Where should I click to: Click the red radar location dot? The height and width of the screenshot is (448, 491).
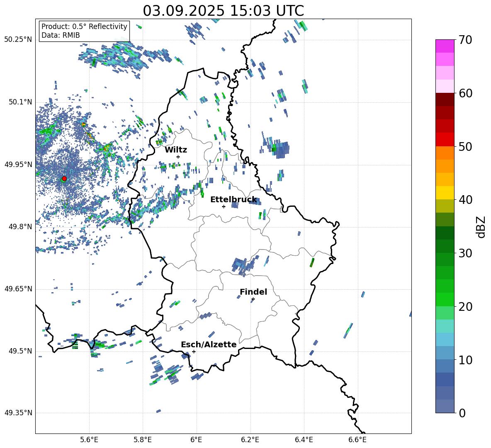point(64,179)
